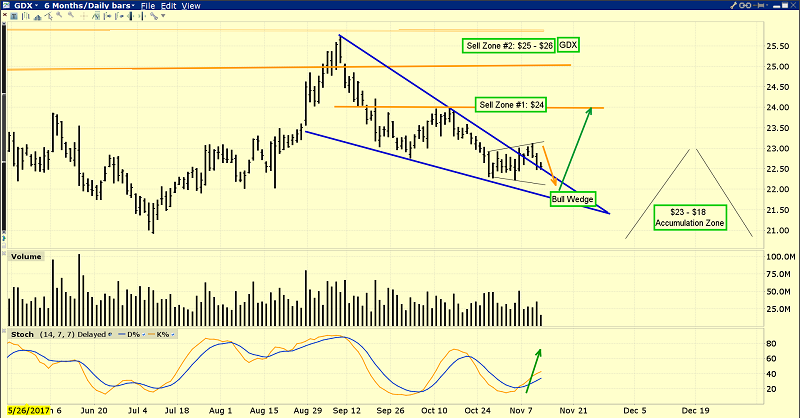The width and height of the screenshot is (800, 418).
Task: Click the chain link windows icon
Action: 745,5
